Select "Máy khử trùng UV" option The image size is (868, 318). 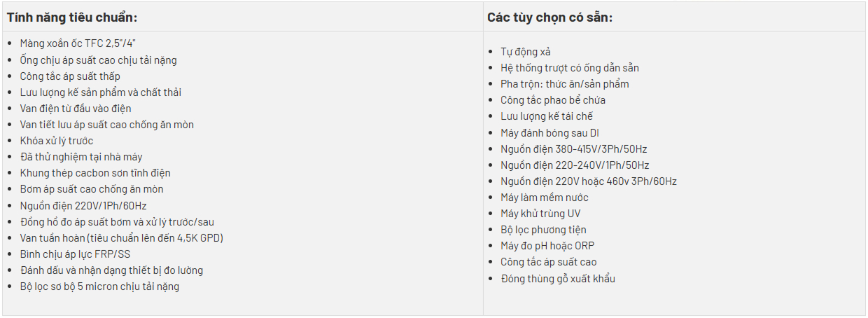(540, 213)
